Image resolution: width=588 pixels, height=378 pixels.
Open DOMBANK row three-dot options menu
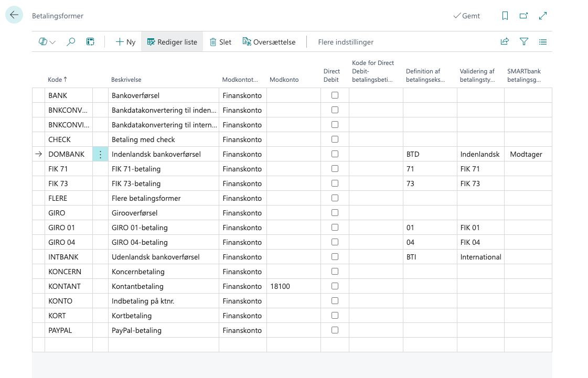coord(100,154)
